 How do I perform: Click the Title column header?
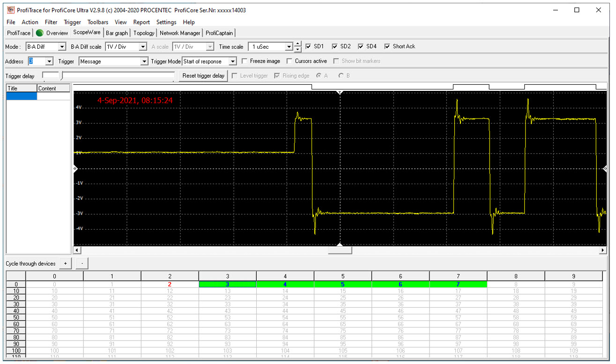pos(22,88)
